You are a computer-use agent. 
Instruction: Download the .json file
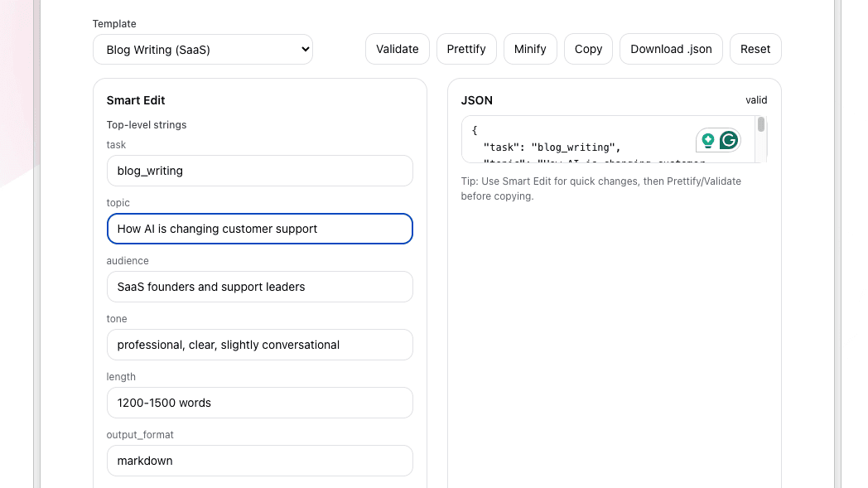(x=671, y=49)
